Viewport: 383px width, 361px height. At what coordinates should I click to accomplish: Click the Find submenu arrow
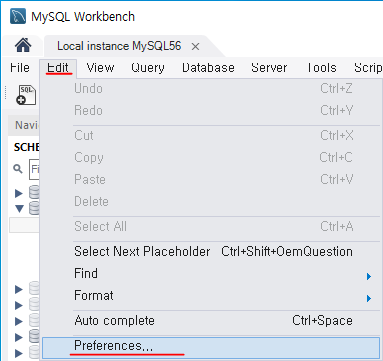click(x=369, y=276)
